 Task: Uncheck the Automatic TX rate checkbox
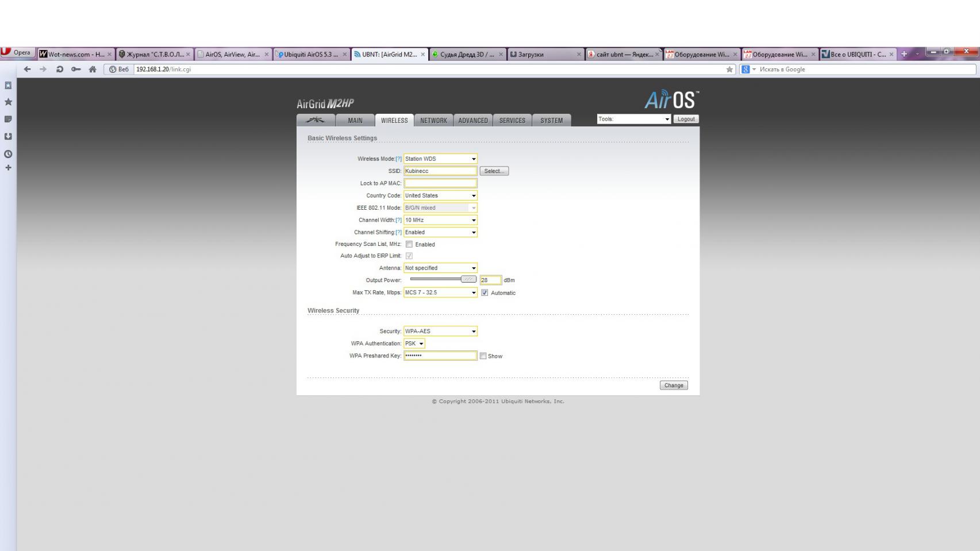tap(485, 292)
